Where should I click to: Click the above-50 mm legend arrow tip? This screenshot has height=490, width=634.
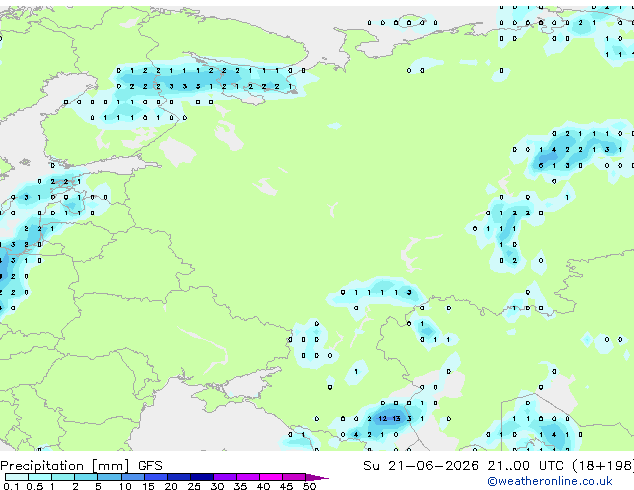pyautogui.click(x=317, y=477)
